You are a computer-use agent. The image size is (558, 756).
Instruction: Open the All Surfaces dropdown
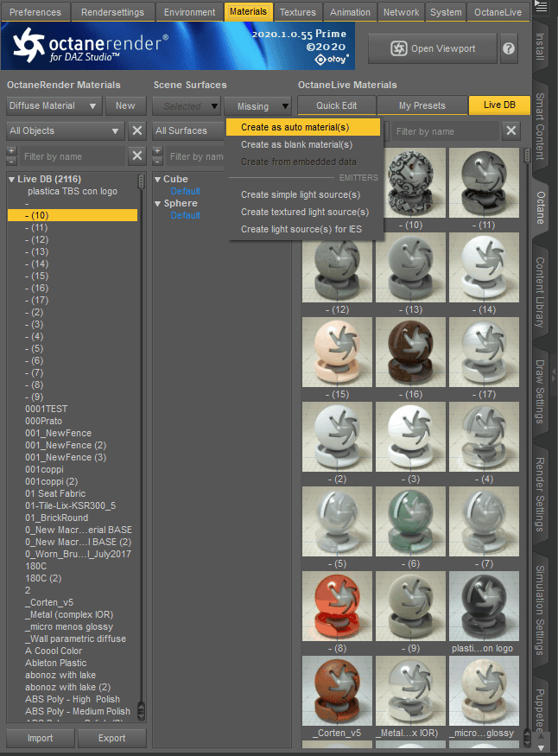[189, 130]
